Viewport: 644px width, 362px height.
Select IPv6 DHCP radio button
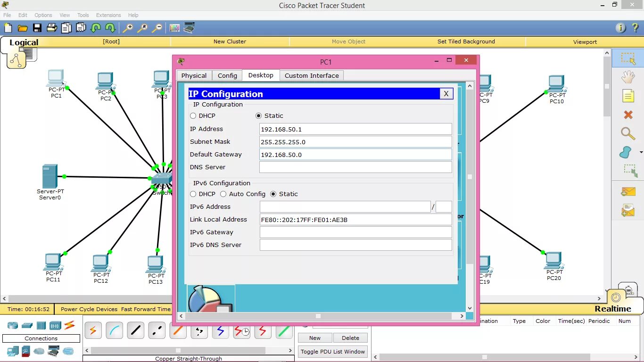point(193,194)
